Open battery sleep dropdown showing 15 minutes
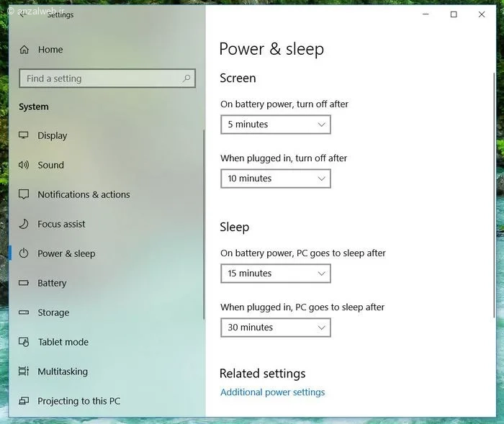The image size is (504, 424). coord(275,274)
